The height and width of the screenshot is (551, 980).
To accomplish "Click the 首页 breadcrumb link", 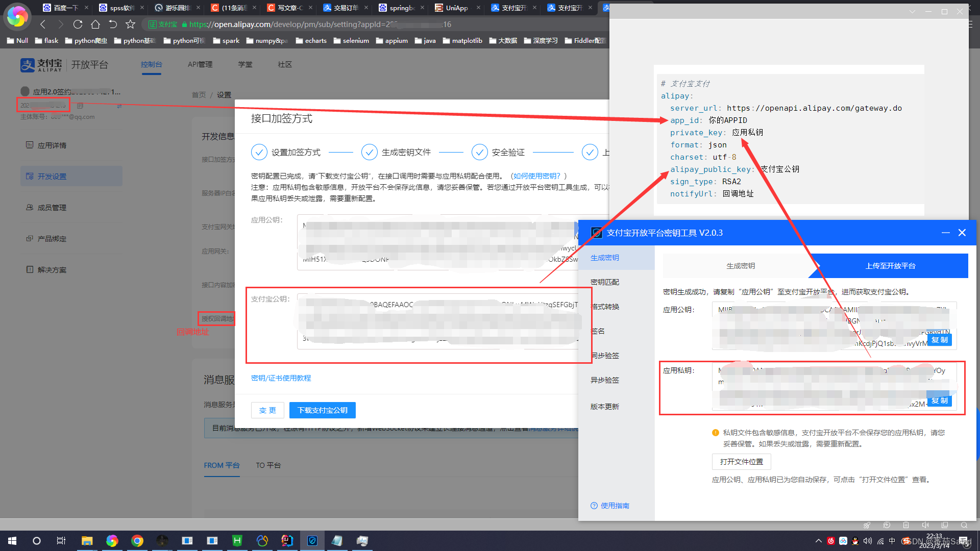I will 199,95.
